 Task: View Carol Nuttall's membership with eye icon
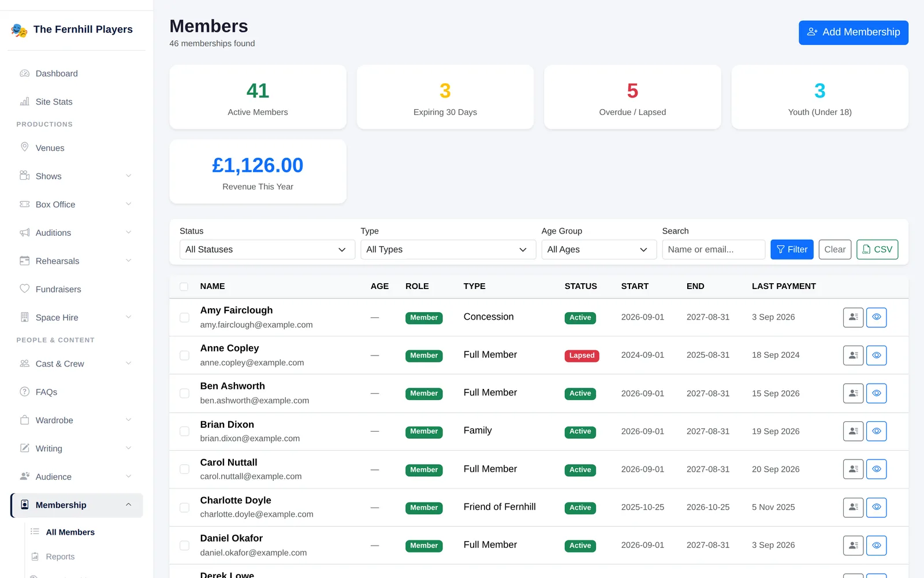(877, 469)
